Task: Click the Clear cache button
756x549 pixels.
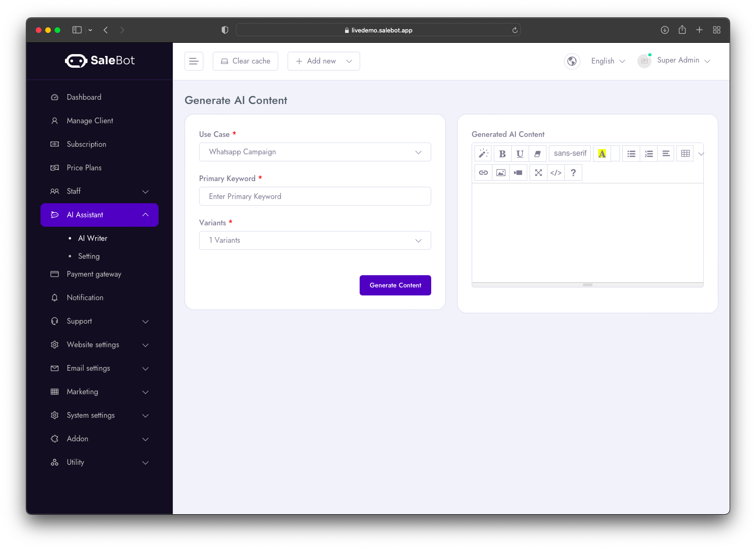Action: pos(245,61)
